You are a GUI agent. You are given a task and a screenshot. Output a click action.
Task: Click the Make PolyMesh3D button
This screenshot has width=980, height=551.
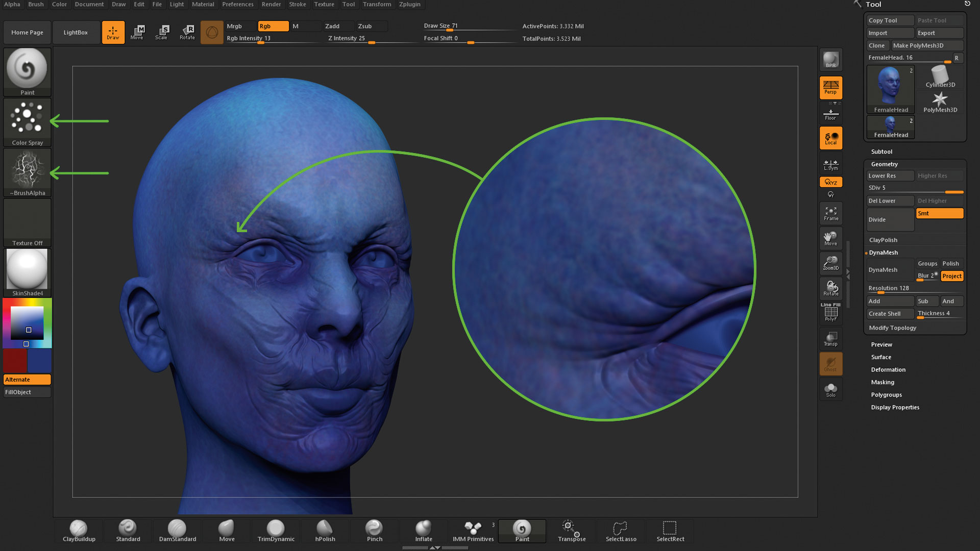tap(927, 45)
